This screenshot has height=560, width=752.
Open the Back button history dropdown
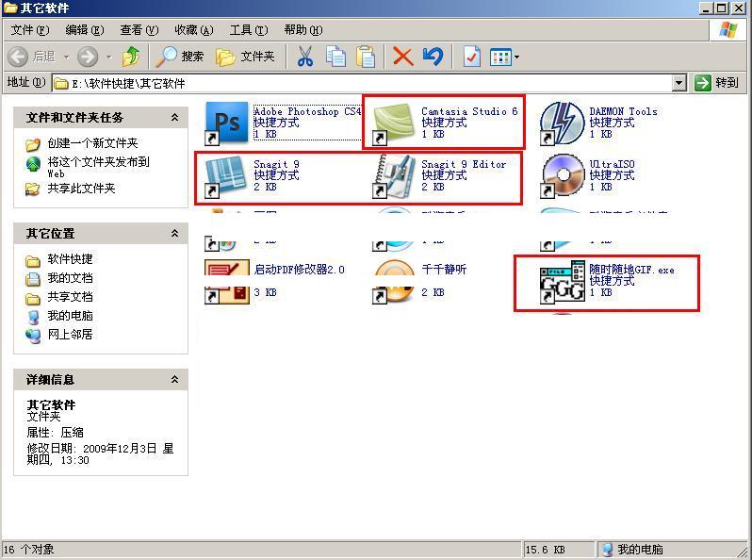point(67,58)
